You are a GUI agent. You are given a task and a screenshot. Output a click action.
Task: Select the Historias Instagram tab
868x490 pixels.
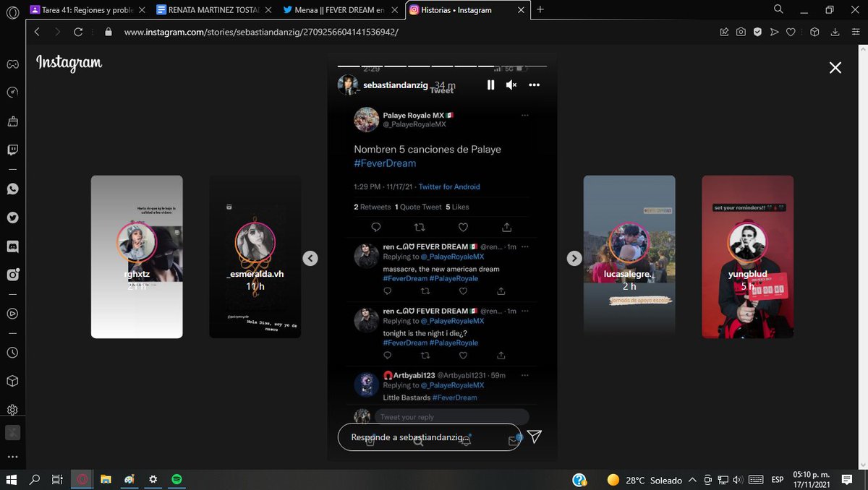click(467, 10)
